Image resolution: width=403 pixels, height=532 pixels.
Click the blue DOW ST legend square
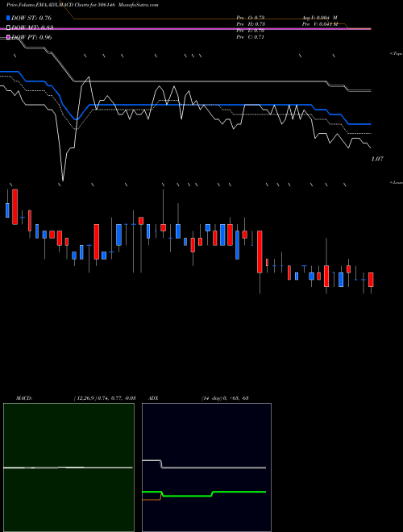tap(8, 18)
